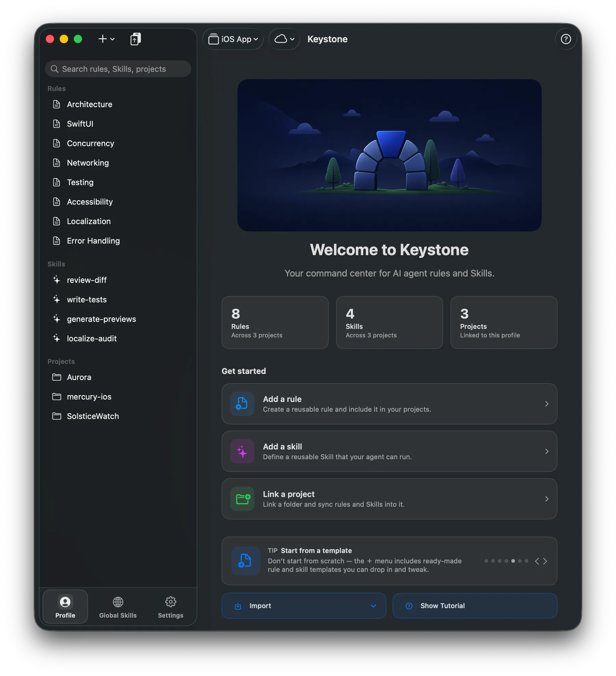Click the help question mark button

(566, 39)
